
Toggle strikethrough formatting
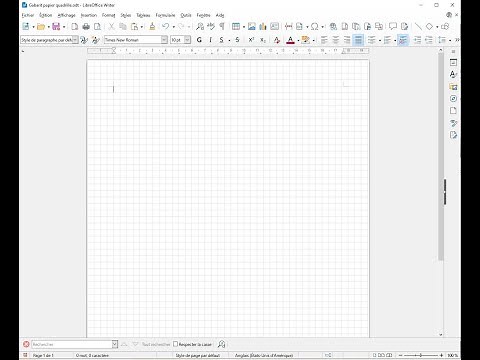[x=237, y=40]
